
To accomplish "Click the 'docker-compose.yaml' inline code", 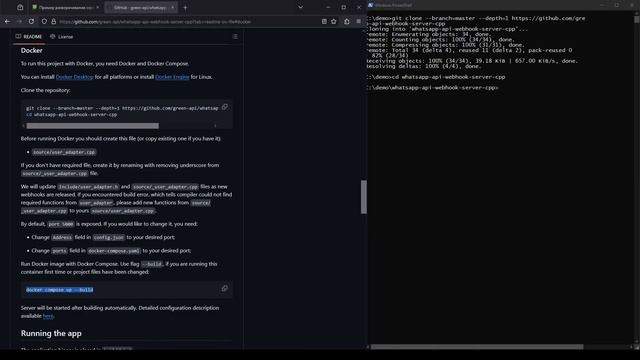I will point(114,251).
